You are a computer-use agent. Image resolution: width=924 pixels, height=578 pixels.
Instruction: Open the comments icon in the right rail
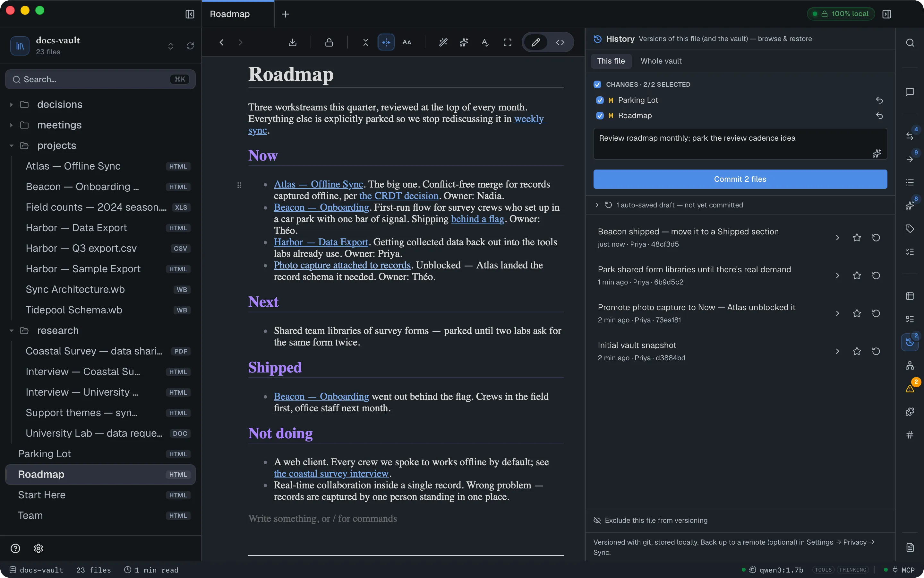click(x=910, y=92)
